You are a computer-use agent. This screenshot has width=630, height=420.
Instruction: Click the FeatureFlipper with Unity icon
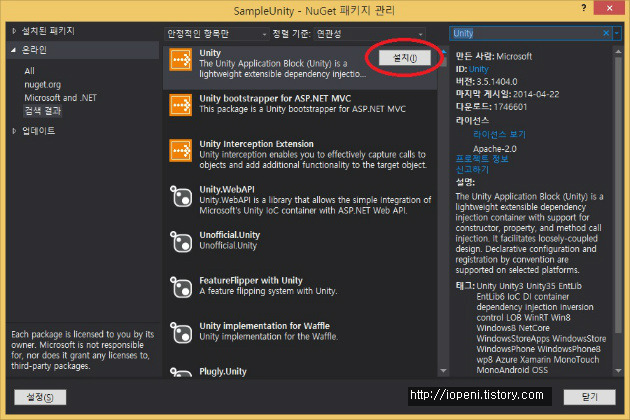pyautogui.click(x=180, y=287)
